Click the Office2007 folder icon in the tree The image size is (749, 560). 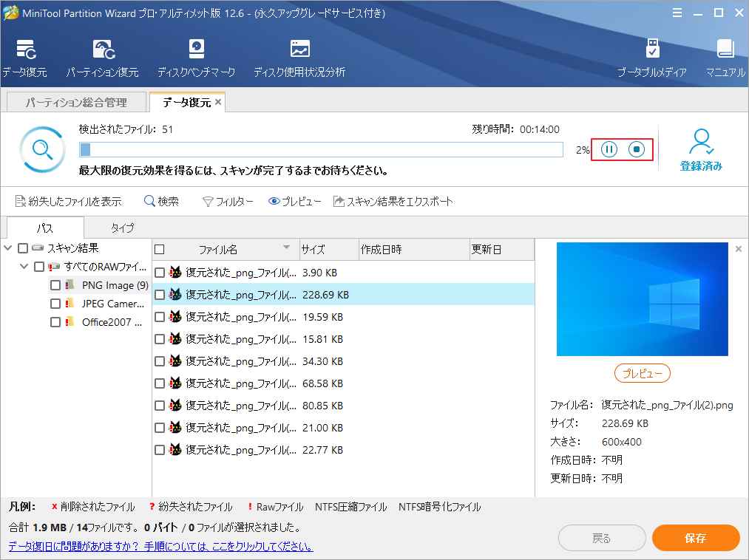point(70,322)
